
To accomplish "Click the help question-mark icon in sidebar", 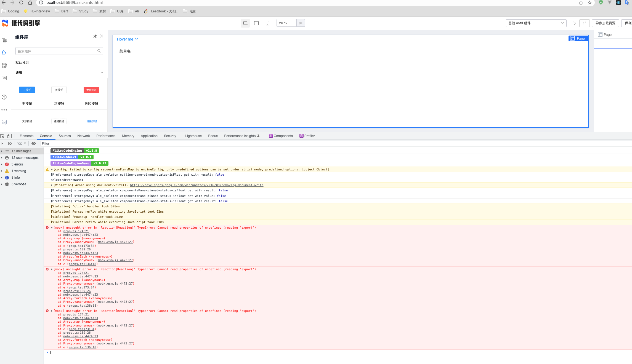I will pos(4,97).
